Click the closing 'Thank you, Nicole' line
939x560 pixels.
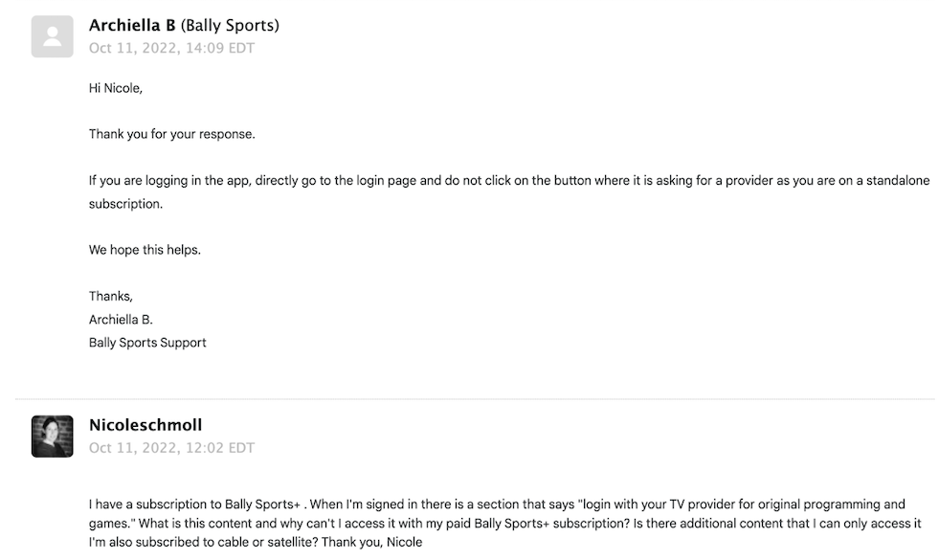(x=372, y=543)
